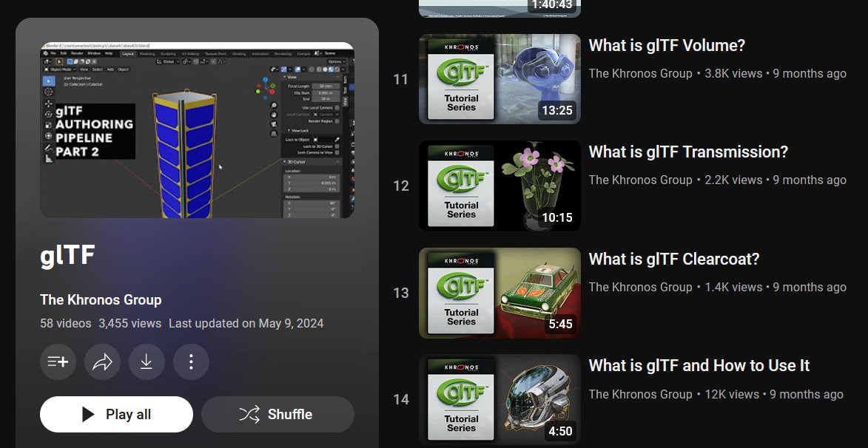Open video title What is glTF Clearcoat?
The height and width of the screenshot is (448, 868).
pyautogui.click(x=673, y=259)
